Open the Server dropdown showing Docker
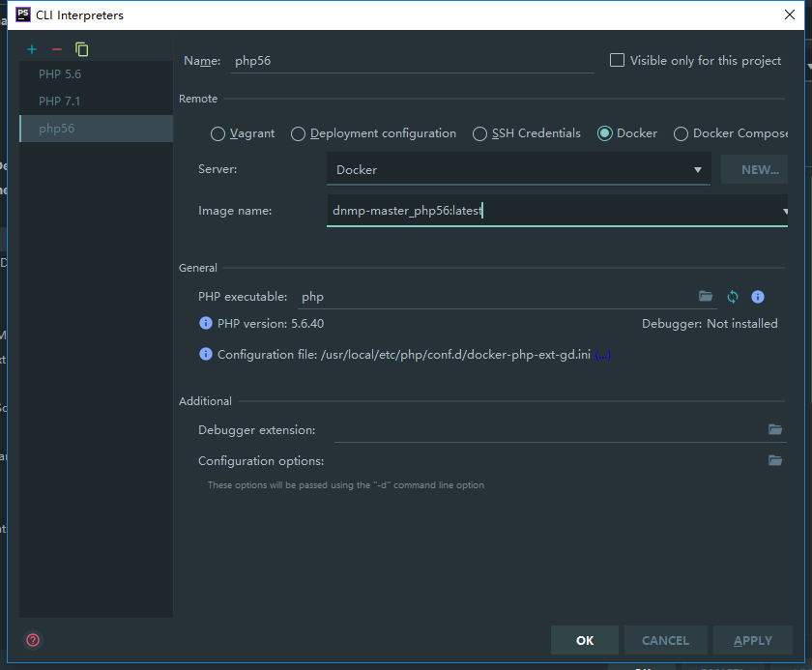The image size is (812, 670). [518, 170]
